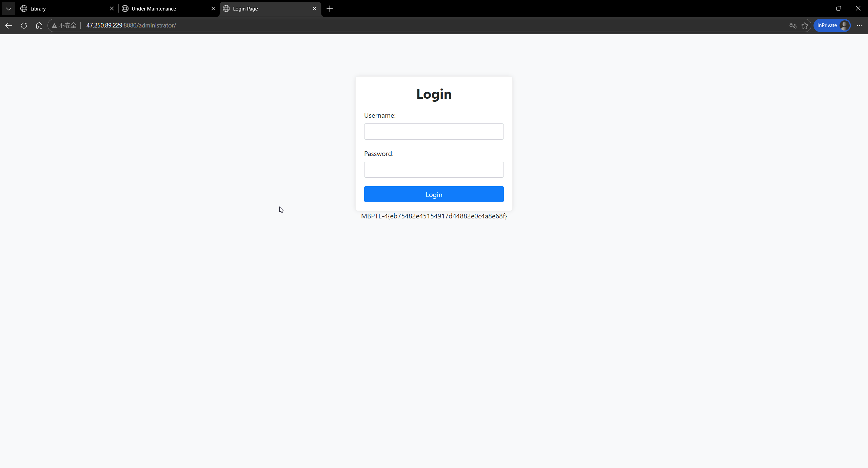Open a new tab

point(330,8)
